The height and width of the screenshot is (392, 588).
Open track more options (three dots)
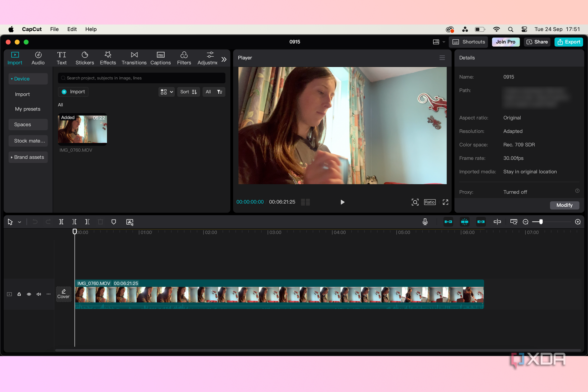(x=48, y=294)
